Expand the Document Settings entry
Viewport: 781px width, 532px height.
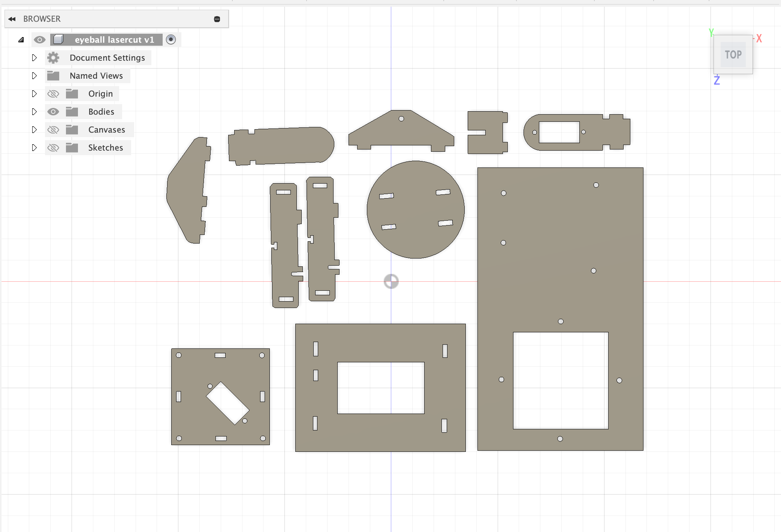pyautogui.click(x=34, y=57)
